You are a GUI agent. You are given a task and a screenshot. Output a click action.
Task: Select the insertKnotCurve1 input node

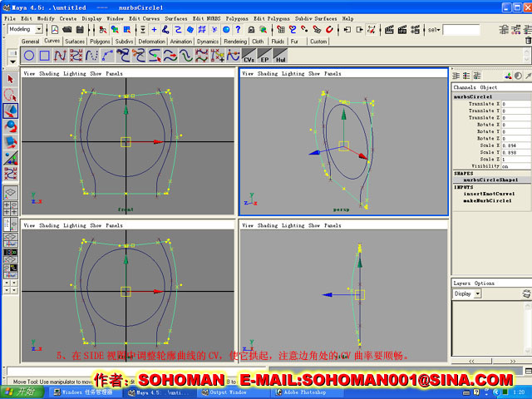coord(489,194)
